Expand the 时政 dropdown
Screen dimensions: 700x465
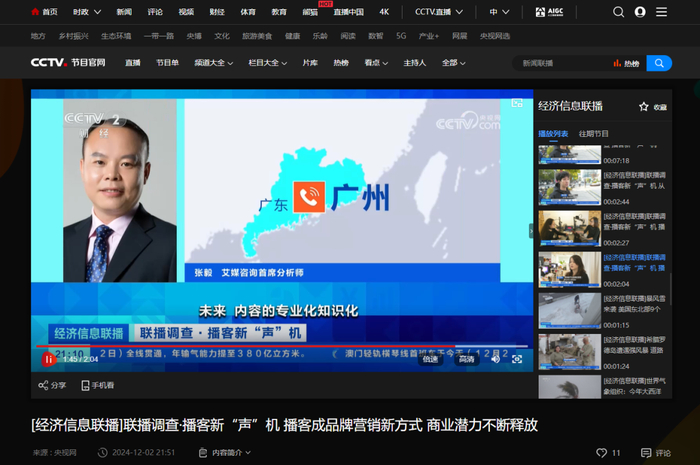pyautogui.click(x=87, y=12)
